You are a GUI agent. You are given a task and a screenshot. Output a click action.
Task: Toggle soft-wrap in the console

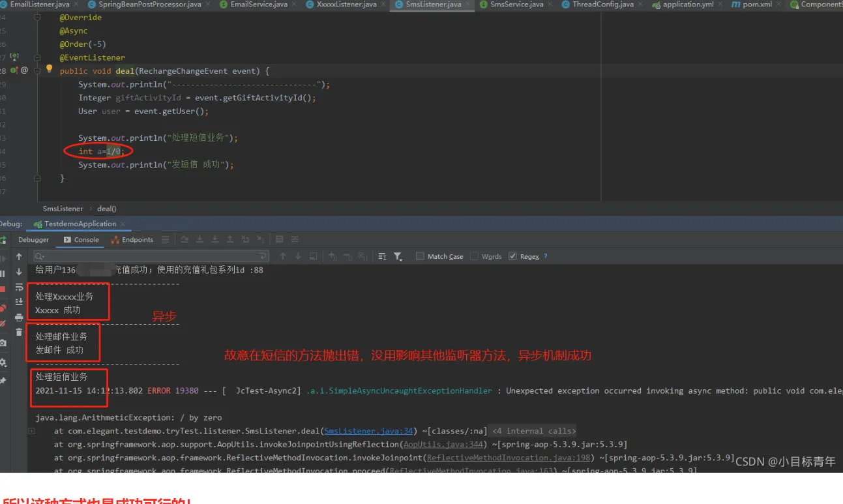(20, 287)
